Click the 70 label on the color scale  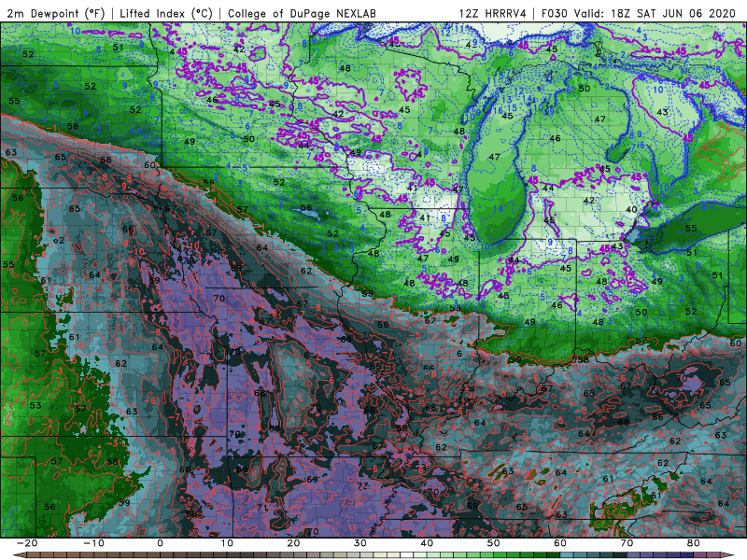627,543
